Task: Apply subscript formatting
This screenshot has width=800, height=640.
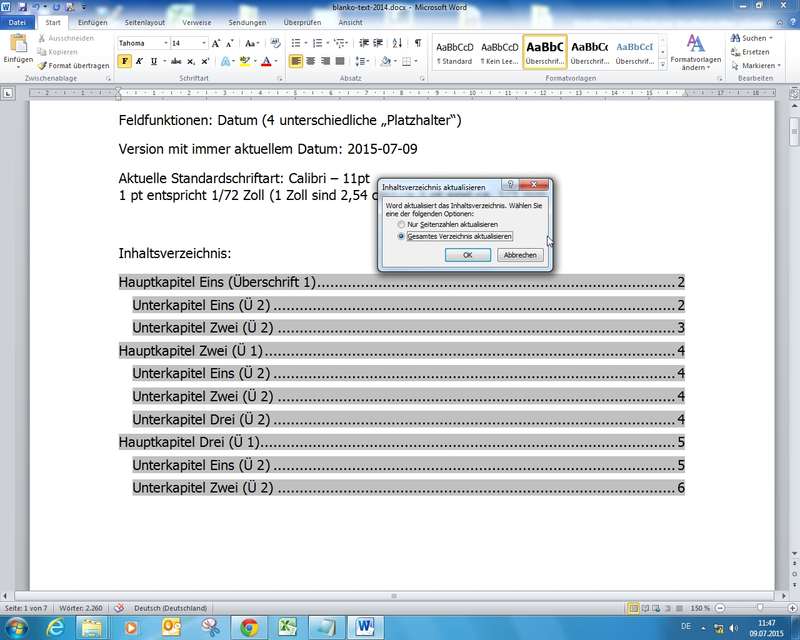Action: pyautogui.click(x=190, y=61)
